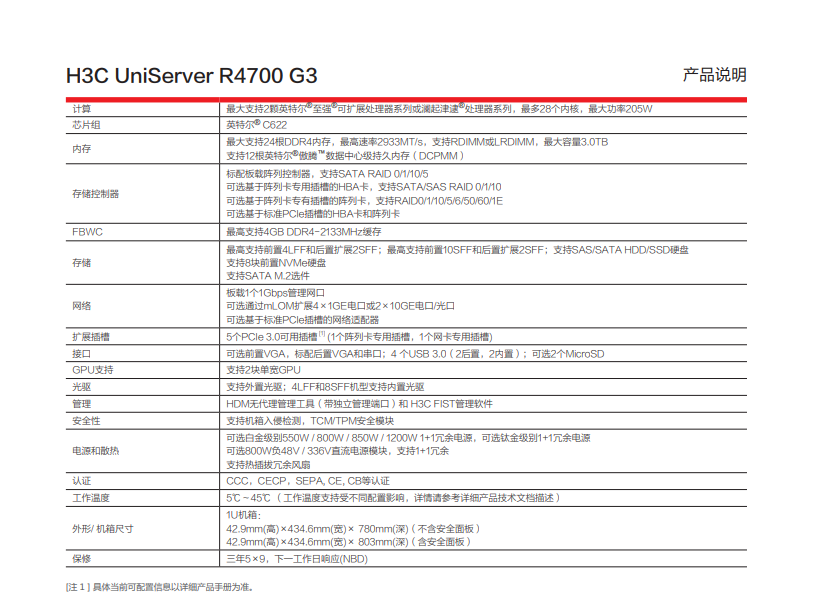
Task: Click the 4GB DDR4-2133MHz缓存 value
Action: click(x=303, y=232)
